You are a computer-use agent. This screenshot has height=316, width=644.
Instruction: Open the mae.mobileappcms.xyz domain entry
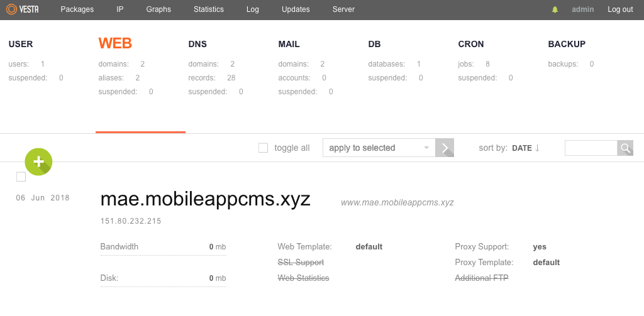(x=205, y=199)
